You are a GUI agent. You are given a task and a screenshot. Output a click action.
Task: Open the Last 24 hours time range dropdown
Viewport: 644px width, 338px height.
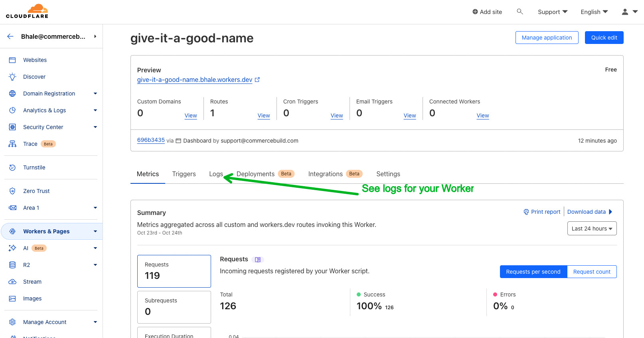[592, 229]
